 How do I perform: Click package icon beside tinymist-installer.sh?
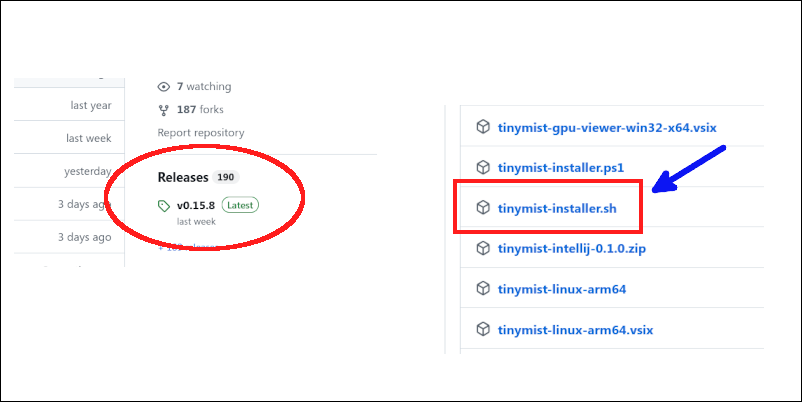483,208
